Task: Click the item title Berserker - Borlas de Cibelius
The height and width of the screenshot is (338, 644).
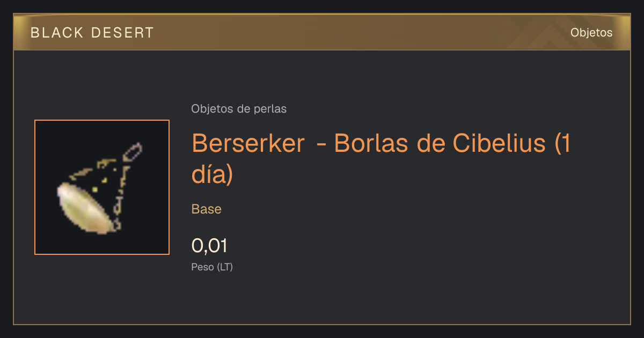Action: pyautogui.click(x=381, y=159)
